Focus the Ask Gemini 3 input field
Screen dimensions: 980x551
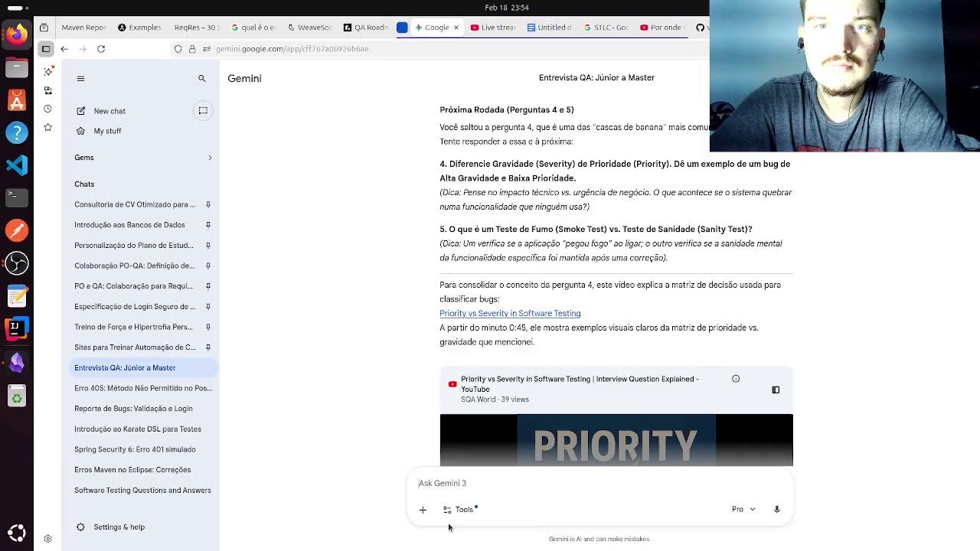601,483
